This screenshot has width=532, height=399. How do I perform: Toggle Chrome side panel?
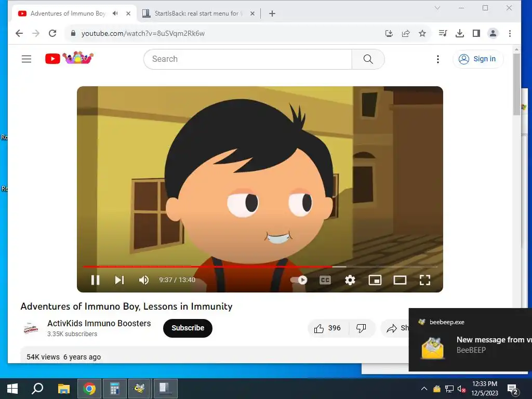tap(476, 33)
